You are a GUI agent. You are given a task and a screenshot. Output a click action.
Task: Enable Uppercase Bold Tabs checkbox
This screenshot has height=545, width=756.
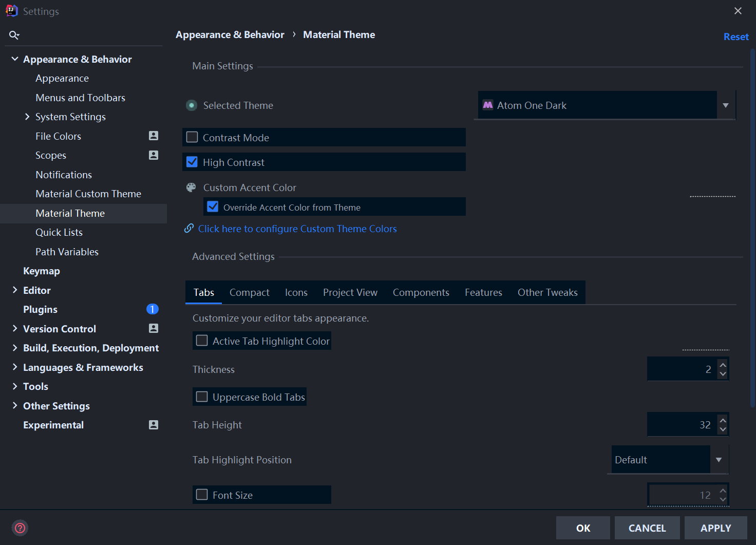(x=202, y=397)
